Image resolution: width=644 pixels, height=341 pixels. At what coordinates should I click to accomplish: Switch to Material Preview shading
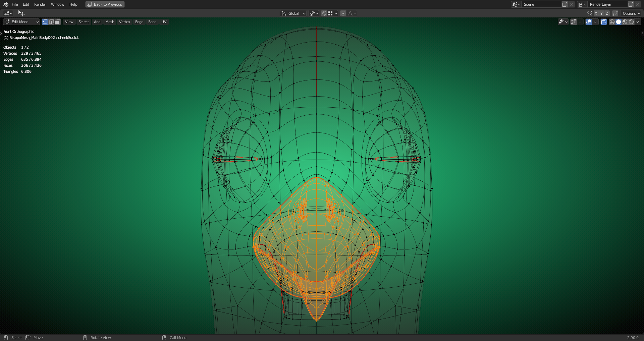(x=625, y=21)
